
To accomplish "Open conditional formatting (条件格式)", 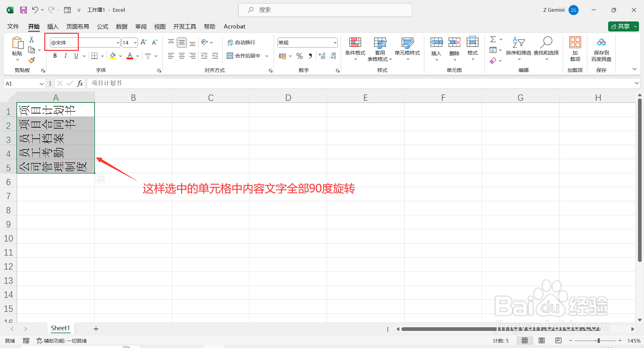I will [x=355, y=49].
